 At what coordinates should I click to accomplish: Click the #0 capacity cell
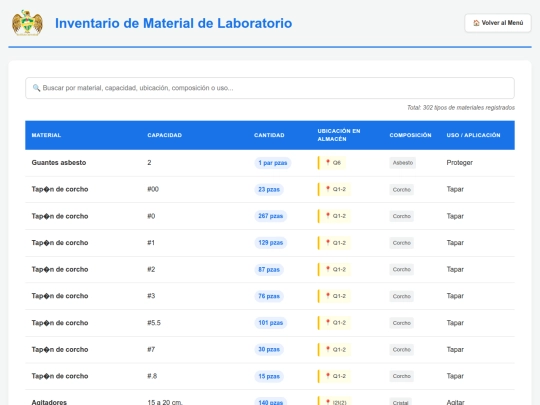(x=151, y=216)
